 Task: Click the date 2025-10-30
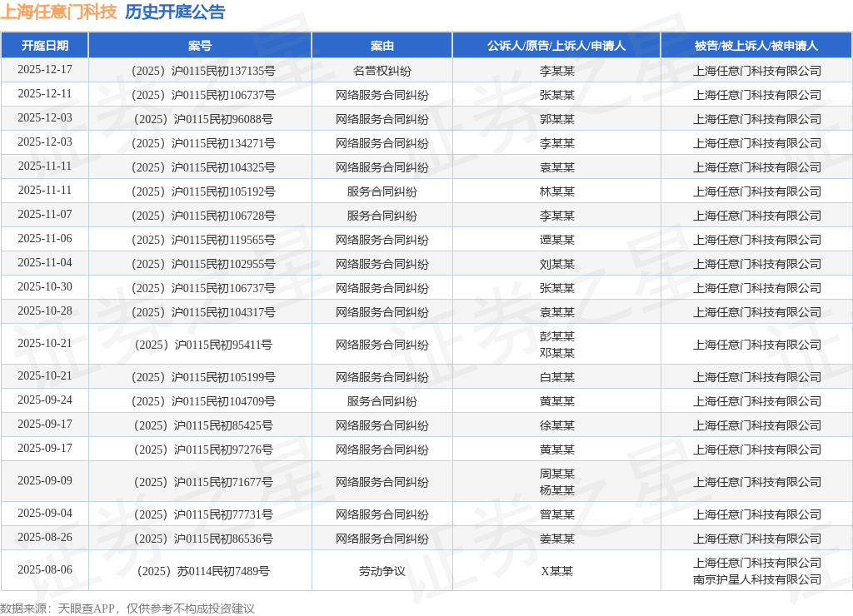tap(45, 286)
